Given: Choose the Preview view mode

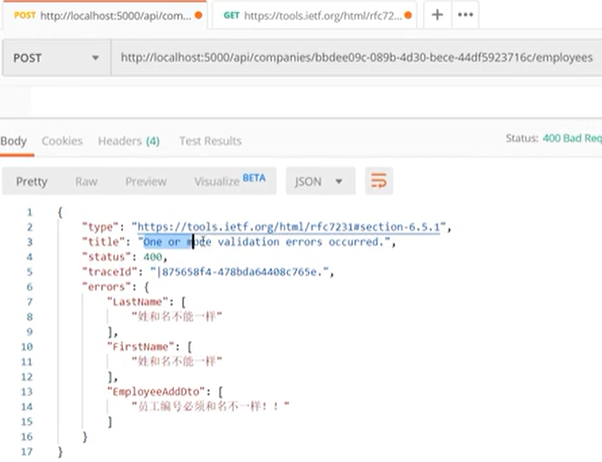Looking at the screenshot, I should coord(146,181).
